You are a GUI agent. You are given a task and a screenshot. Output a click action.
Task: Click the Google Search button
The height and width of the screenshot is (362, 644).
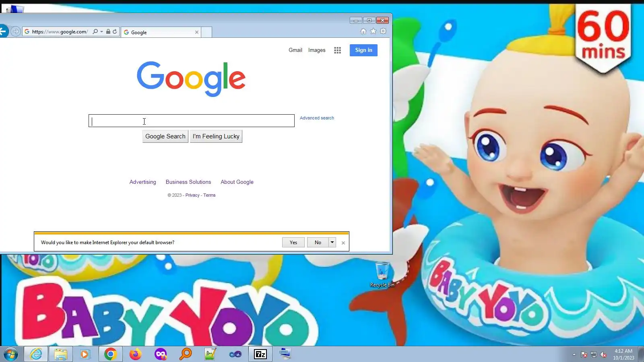165,136
